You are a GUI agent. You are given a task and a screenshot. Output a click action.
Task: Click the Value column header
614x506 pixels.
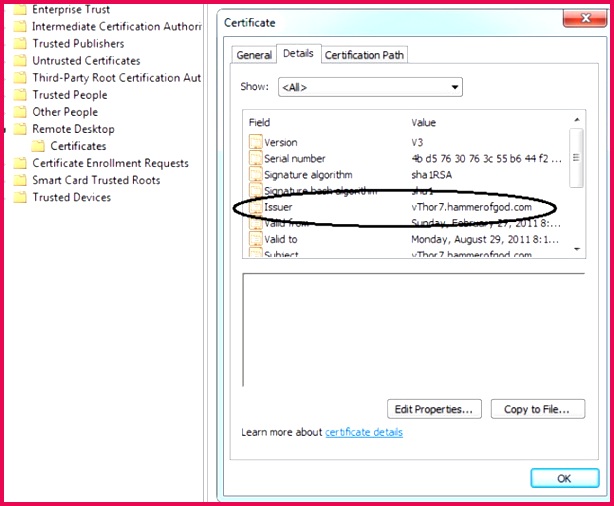click(423, 123)
